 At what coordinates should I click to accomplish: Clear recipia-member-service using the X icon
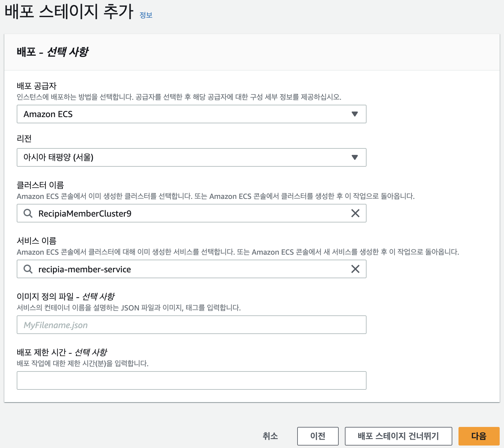point(355,269)
